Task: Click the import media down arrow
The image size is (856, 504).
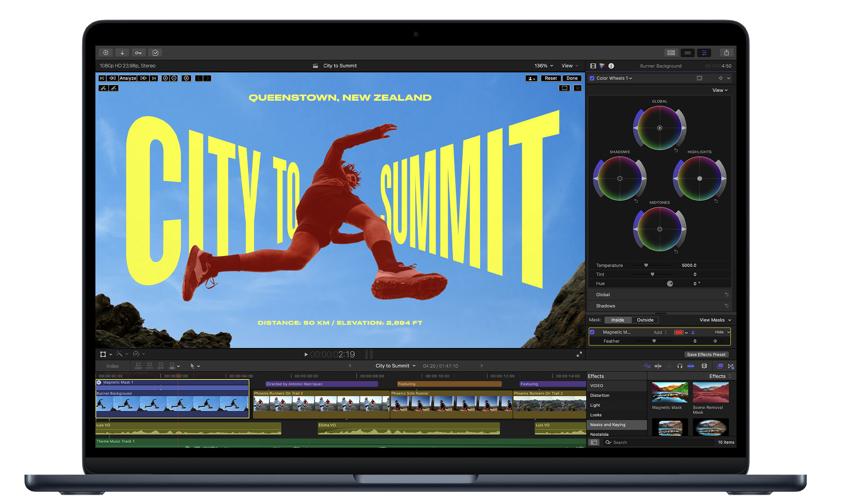Action: [122, 53]
